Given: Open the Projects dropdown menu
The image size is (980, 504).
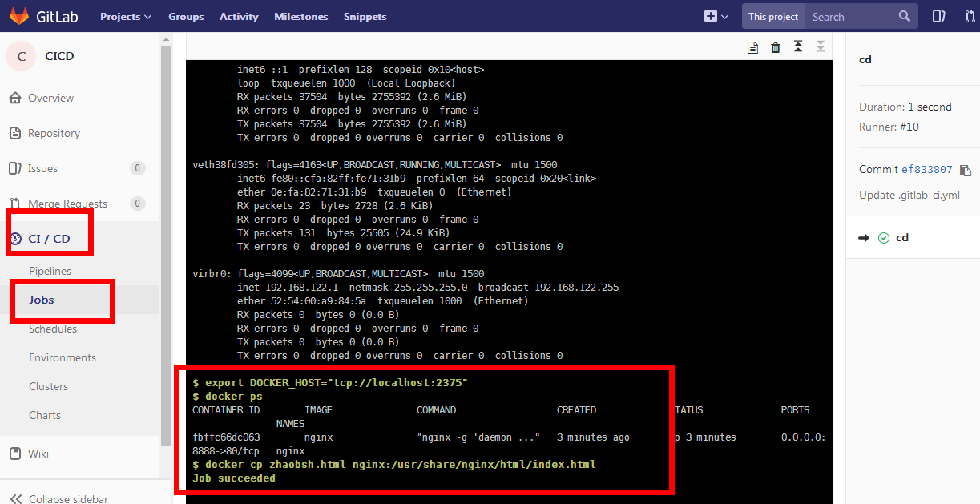Looking at the screenshot, I should click(126, 16).
